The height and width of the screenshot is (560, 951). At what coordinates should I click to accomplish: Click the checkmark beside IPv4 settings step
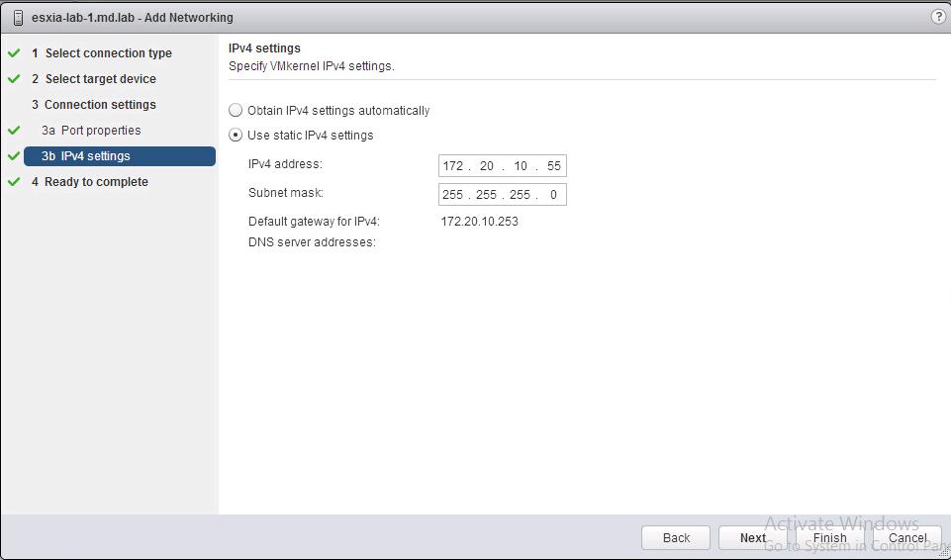tap(14, 156)
